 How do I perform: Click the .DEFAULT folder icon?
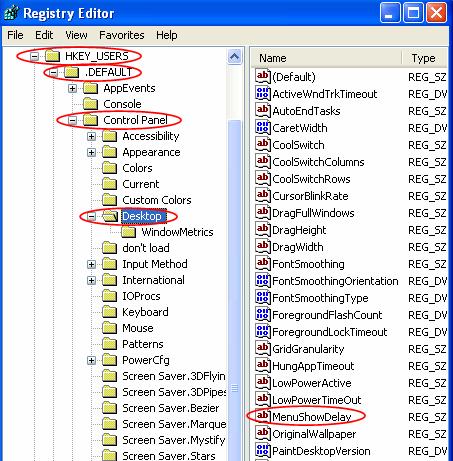(71, 72)
